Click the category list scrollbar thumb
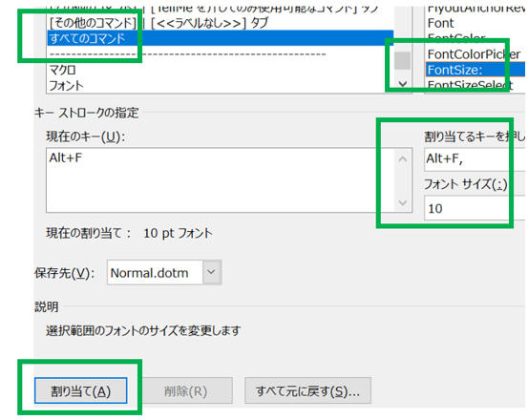The height and width of the screenshot is (420, 528). [x=402, y=60]
